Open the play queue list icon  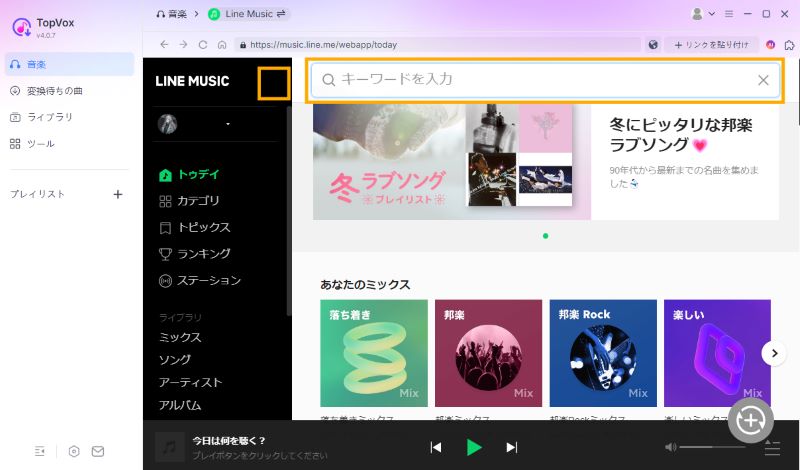[772, 448]
